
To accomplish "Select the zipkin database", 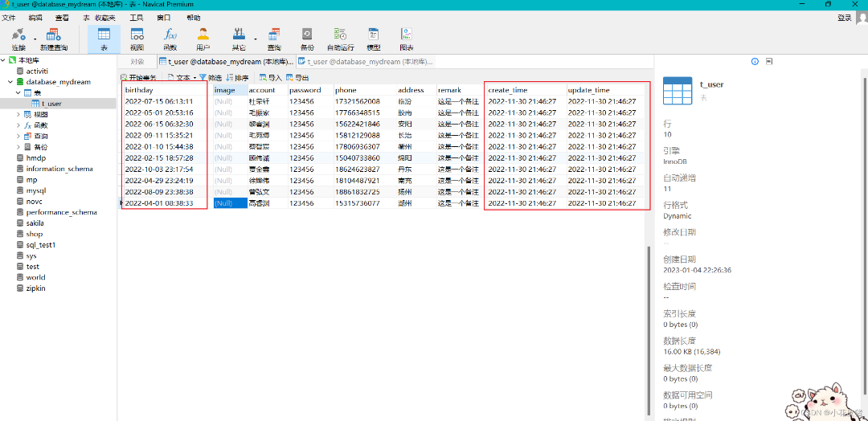I will point(35,288).
